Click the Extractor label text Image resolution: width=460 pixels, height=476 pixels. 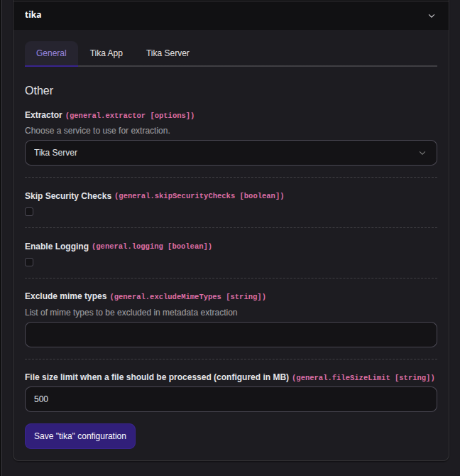(x=43, y=115)
